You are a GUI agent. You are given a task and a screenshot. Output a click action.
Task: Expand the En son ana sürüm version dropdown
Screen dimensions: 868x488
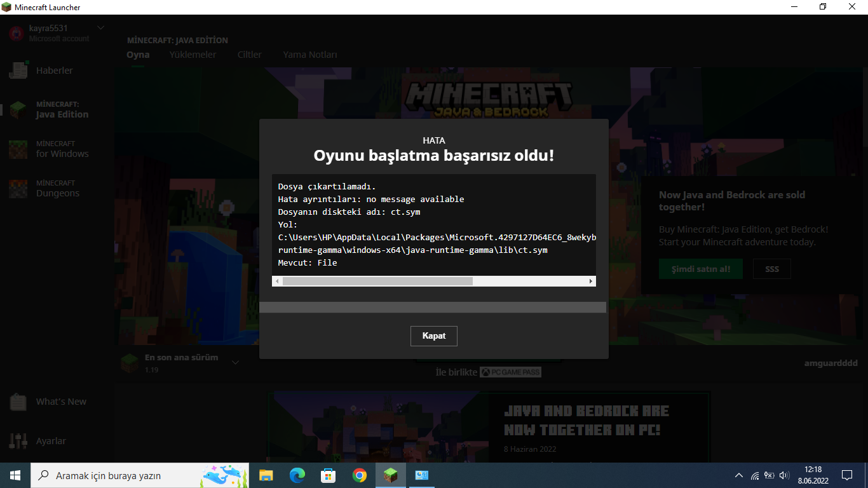235,363
